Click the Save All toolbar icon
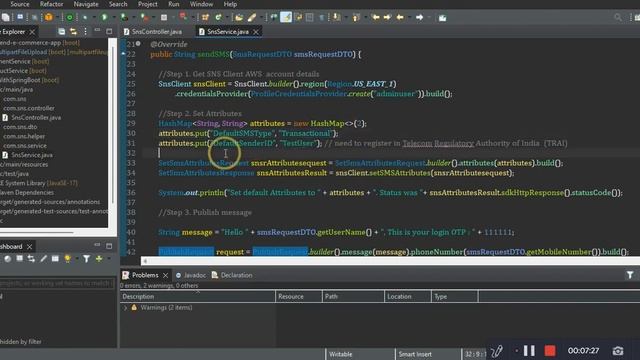Image resolution: width=640 pixels, height=360 pixels. pyautogui.click(x=6, y=17)
